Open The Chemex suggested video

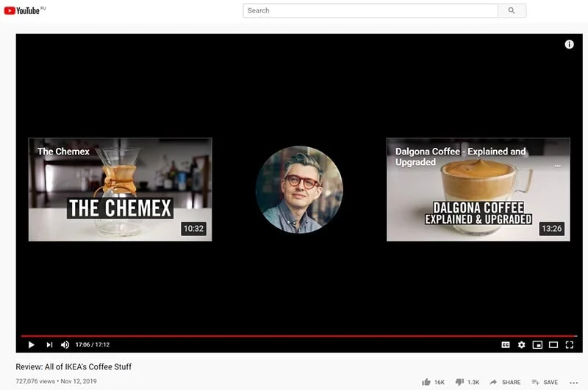pos(120,189)
